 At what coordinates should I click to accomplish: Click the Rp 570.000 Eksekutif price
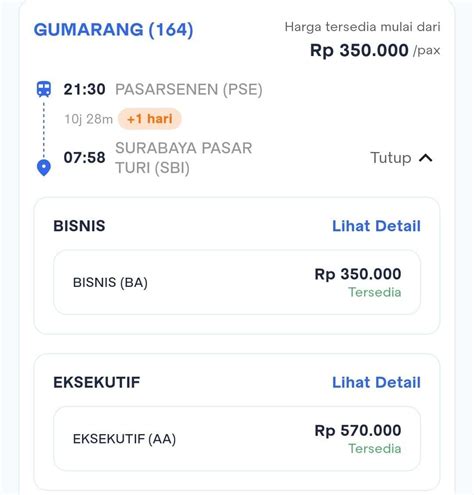(x=358, y=430)
